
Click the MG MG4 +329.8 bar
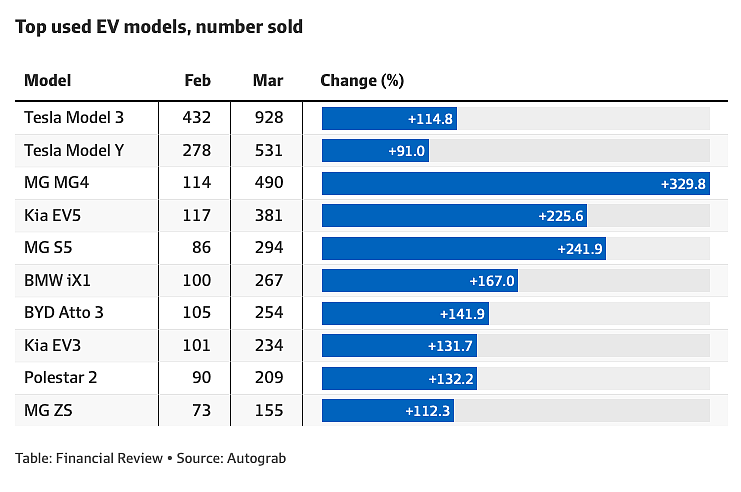coord(516,183)
